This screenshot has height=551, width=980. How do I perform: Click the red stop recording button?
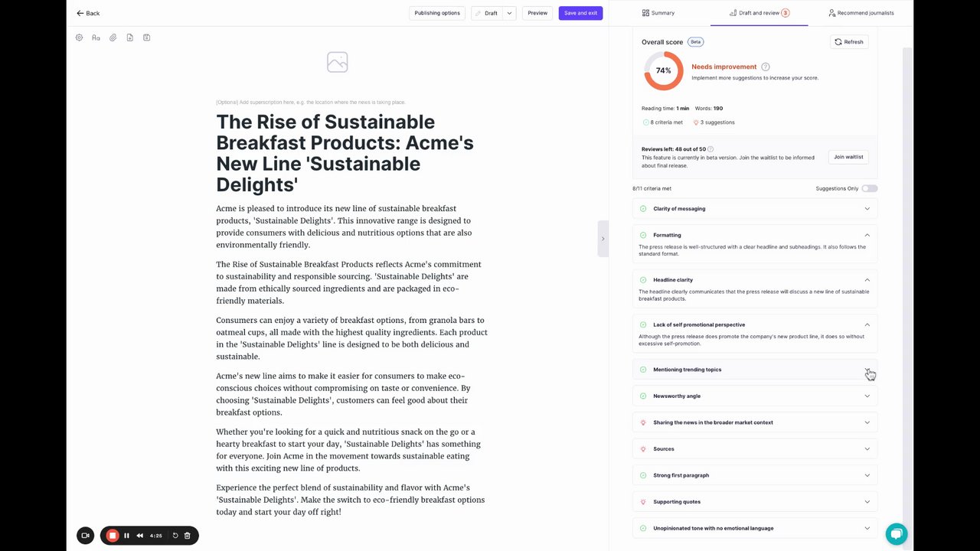coord(113,536)
